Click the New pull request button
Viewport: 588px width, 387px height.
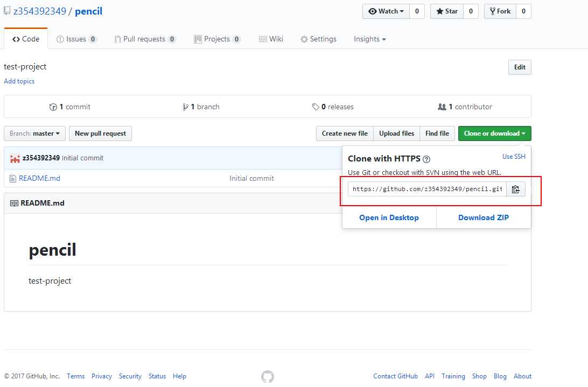101,133
